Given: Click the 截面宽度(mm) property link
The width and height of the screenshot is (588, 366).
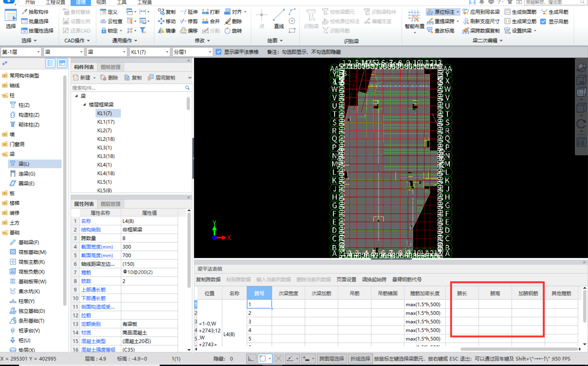Looking at the screenshot, I should (97, 247).
